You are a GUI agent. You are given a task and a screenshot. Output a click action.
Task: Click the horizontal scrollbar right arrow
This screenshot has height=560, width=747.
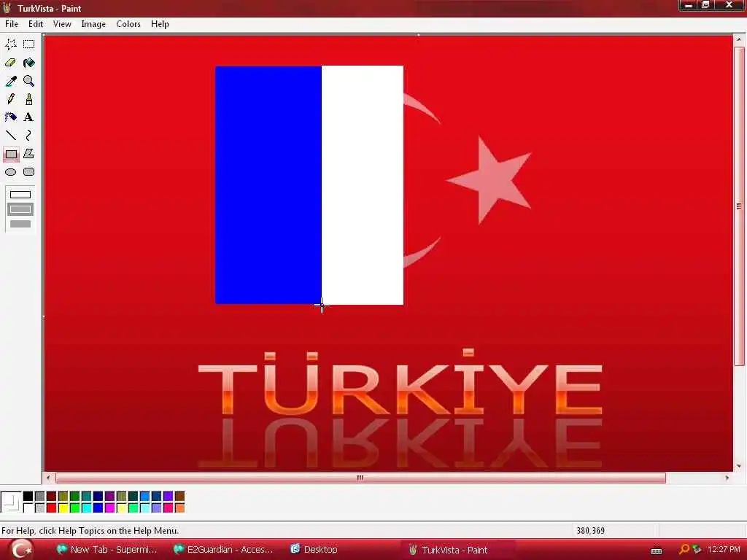coord(727,478)
